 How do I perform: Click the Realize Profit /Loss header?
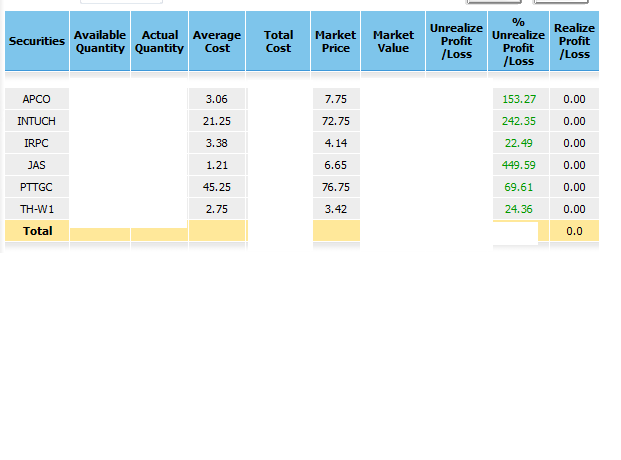point(574,41)
